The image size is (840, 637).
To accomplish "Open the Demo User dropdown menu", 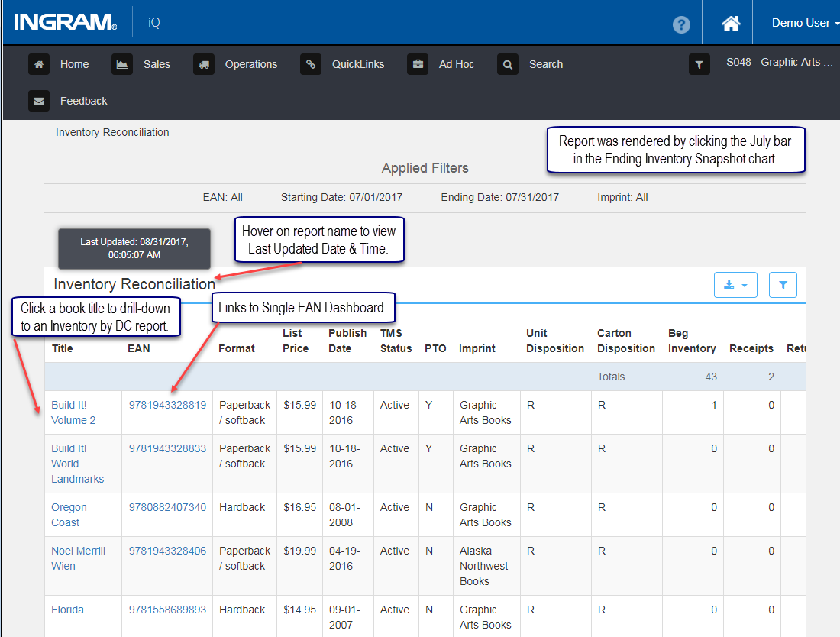I will click(x=805, y=22).
